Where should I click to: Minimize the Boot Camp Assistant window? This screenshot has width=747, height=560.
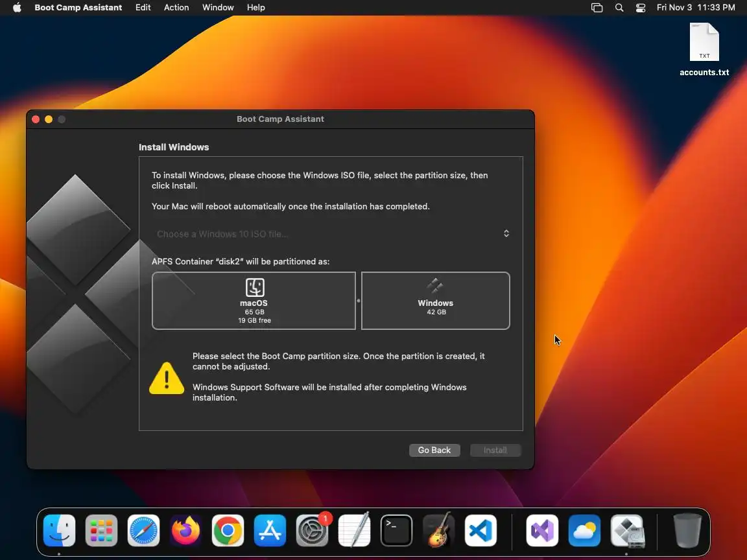(x=49, y=119)
